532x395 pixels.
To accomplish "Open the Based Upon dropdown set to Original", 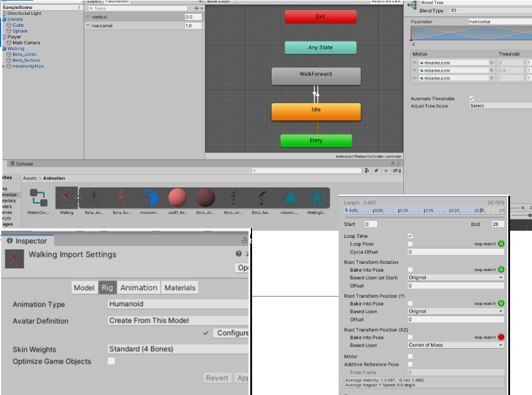I will click(x=455, y=311).
